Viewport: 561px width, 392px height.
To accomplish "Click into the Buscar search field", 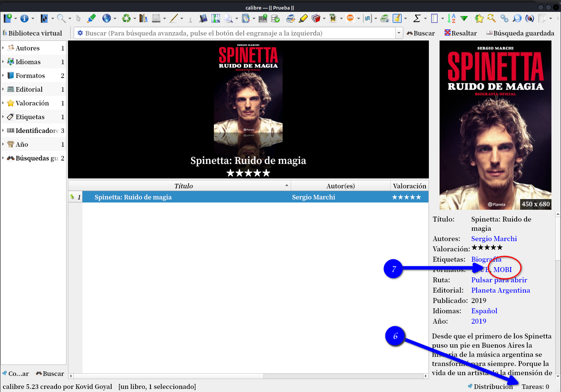I will (x=239, y=33).
